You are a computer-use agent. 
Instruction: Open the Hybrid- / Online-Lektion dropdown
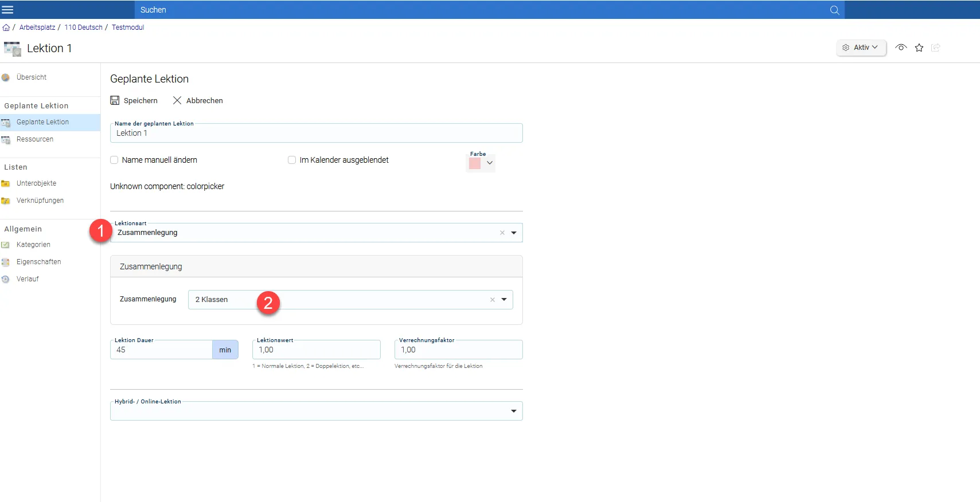click(316, 411)
